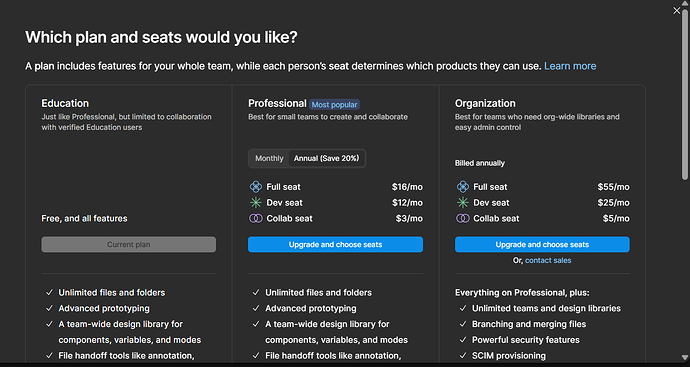Click the $3/mo Collab seat price

[409, 219]
